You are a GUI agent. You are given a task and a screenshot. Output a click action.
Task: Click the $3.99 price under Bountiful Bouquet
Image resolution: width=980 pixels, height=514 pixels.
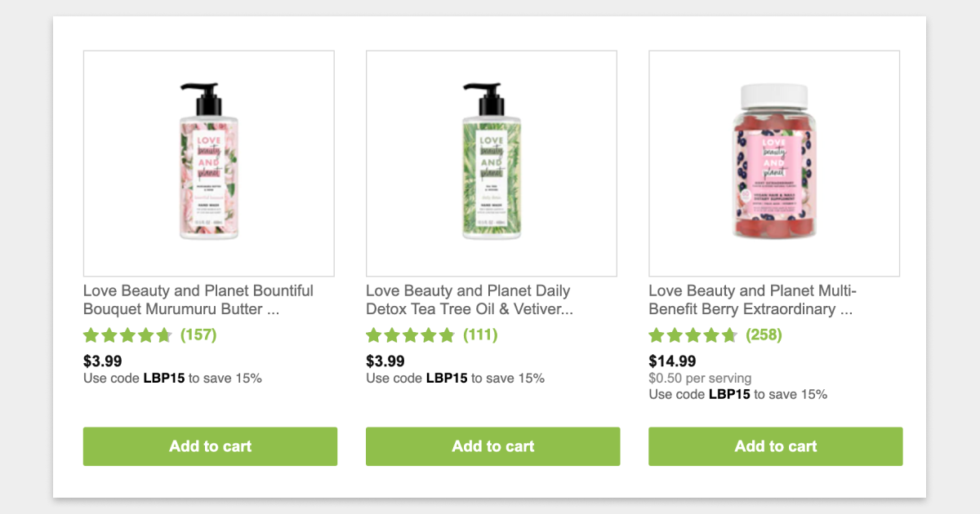tap(103, 361)
